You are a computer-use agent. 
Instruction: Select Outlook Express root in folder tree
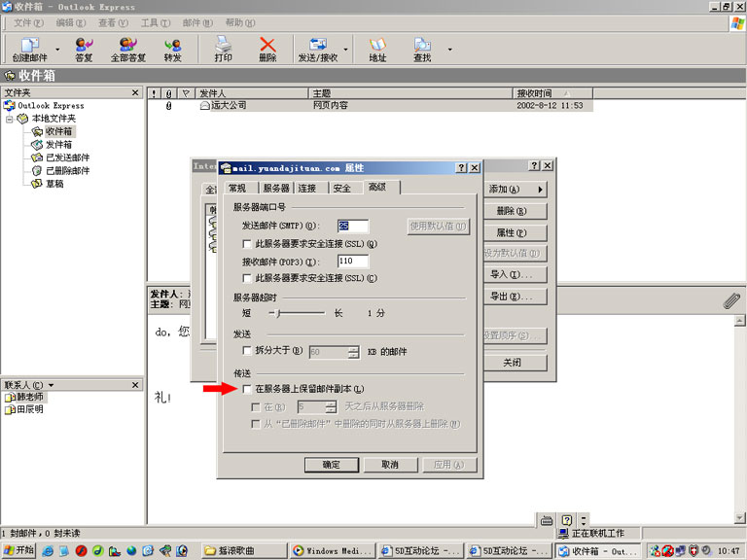[51, 105]
